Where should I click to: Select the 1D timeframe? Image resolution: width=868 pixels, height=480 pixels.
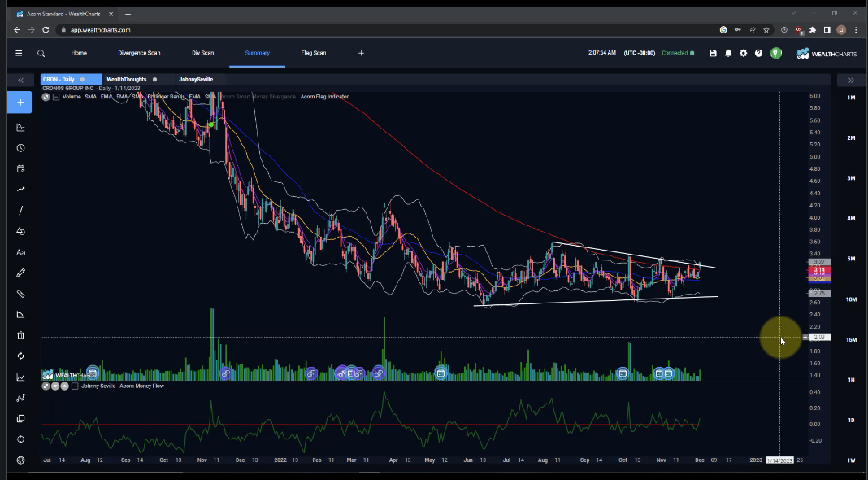tap(851, 420)
